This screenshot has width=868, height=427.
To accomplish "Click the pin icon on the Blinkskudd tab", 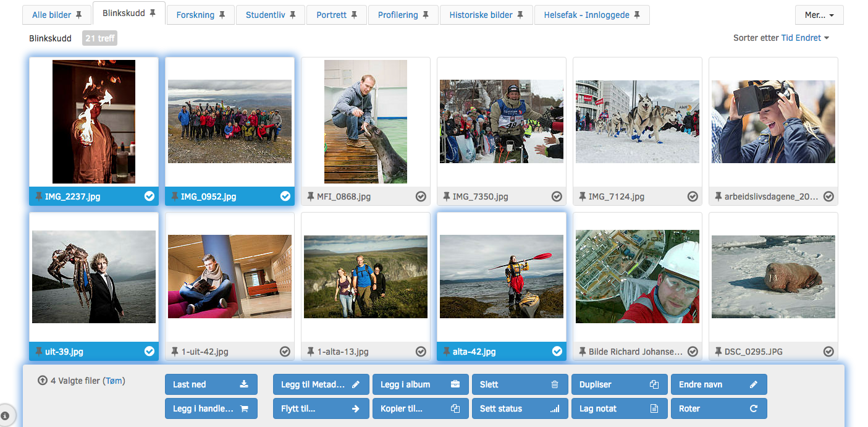I will coord(153,13).
